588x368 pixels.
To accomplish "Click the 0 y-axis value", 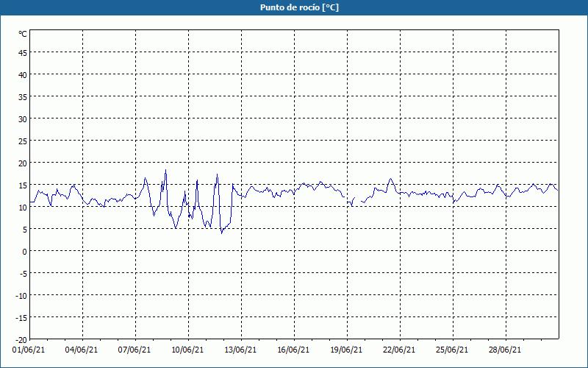I will (x=25, y=252).
